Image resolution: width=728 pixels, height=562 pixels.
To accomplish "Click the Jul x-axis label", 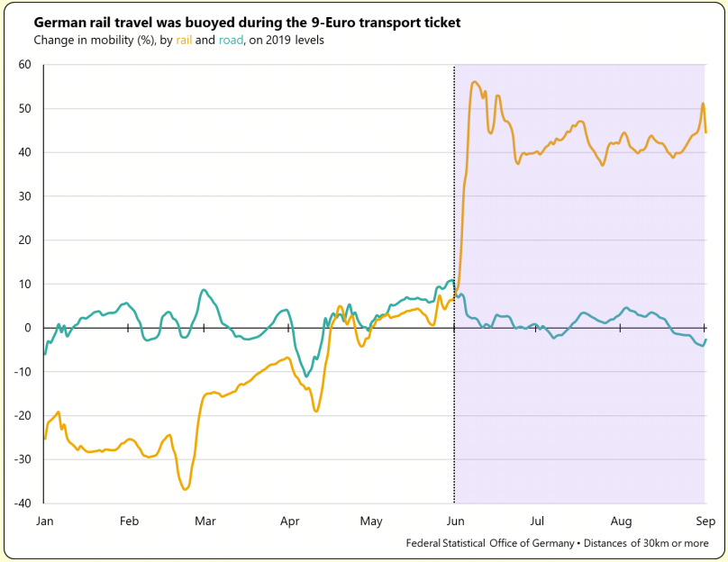I will coord(537,521).
